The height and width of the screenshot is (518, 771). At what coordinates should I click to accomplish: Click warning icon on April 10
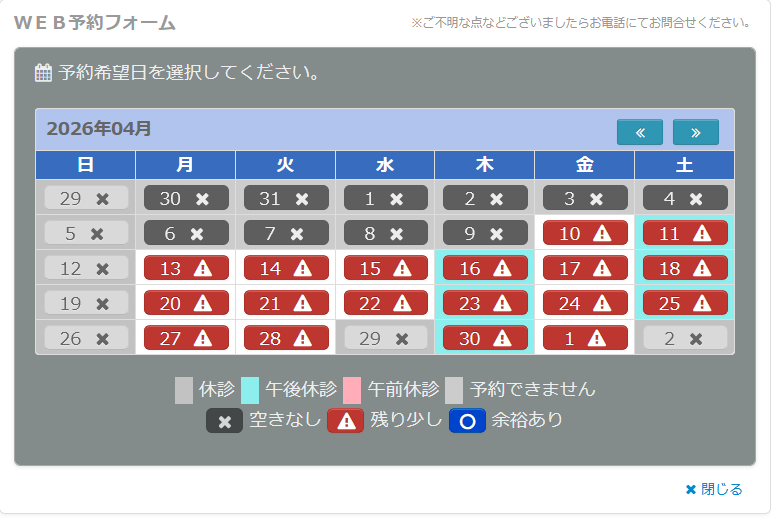coord(601,233)
